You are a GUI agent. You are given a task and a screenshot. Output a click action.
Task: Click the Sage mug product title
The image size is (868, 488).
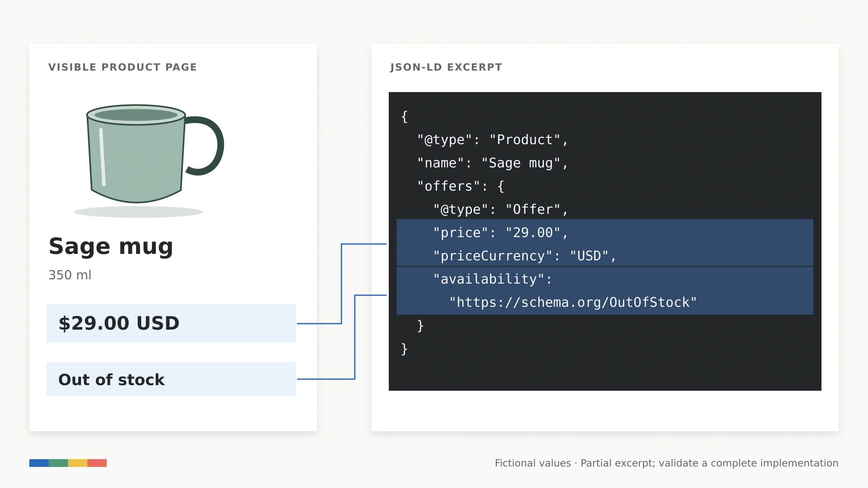(111, 247)
